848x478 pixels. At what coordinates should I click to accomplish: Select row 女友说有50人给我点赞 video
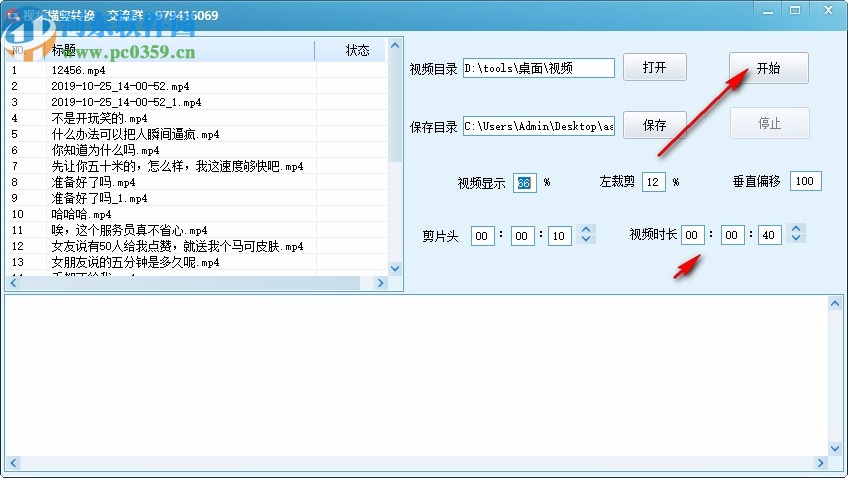[197, 246]
